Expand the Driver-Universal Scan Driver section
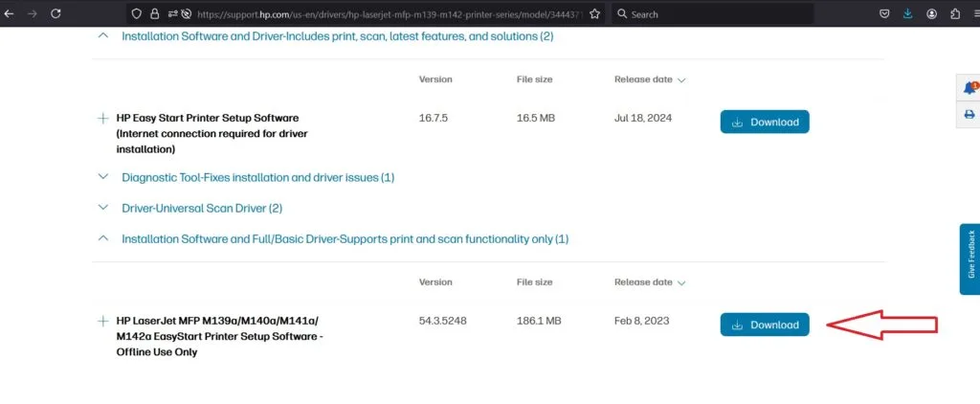The image size is (980, 404). [103, 208]
